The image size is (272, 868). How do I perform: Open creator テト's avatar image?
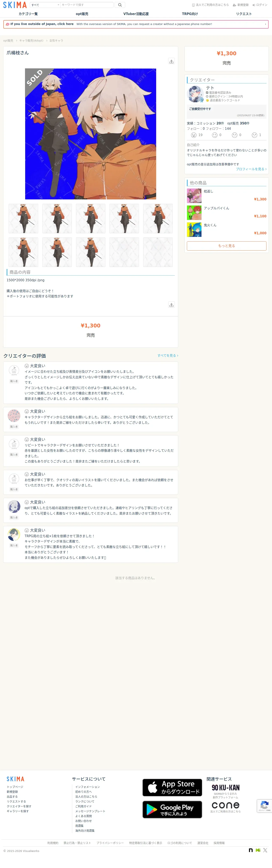[195, 94]
